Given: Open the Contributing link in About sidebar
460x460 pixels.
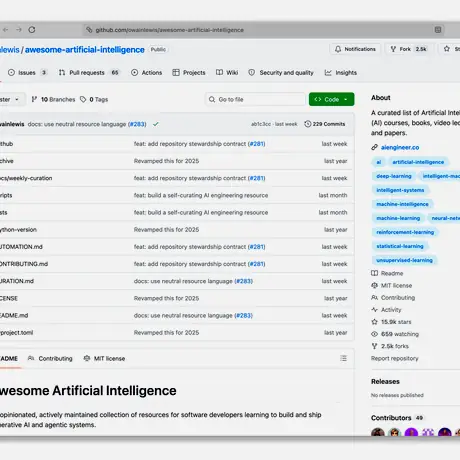Looking at the screenshot, I should click(x=393, y=298).
